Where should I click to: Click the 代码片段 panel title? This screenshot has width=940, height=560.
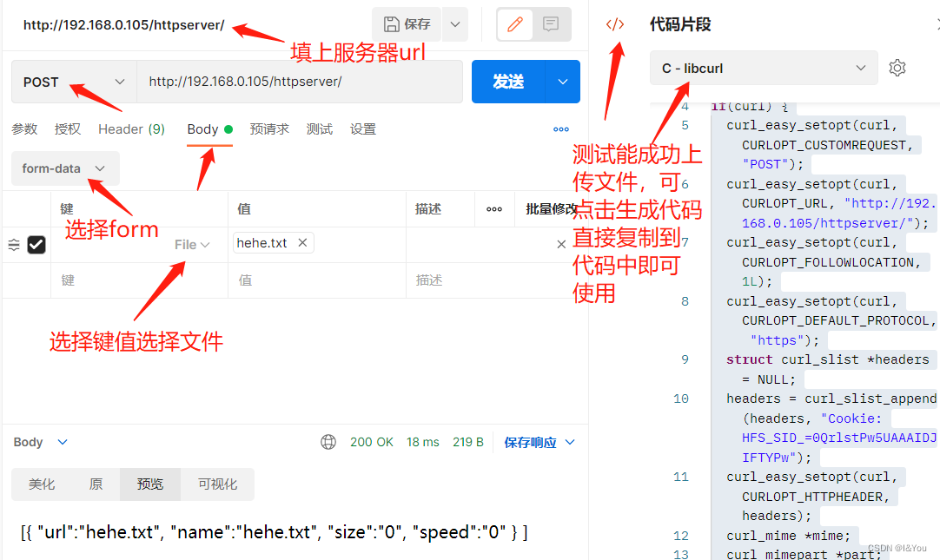tap(680, 24)
